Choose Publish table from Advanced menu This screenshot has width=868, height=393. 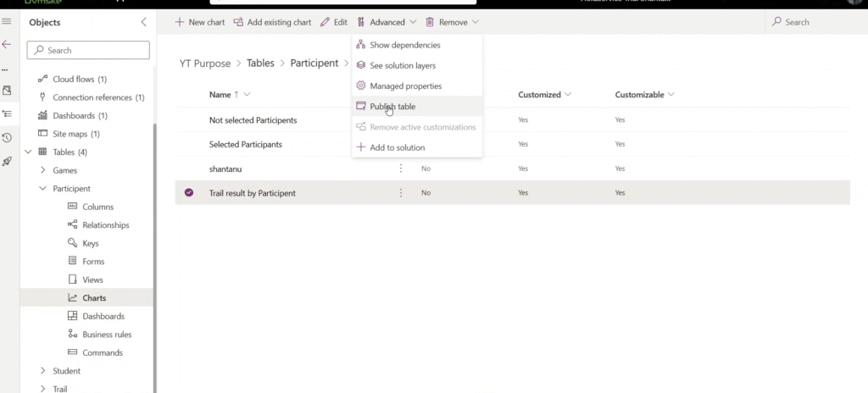(392, 107)
